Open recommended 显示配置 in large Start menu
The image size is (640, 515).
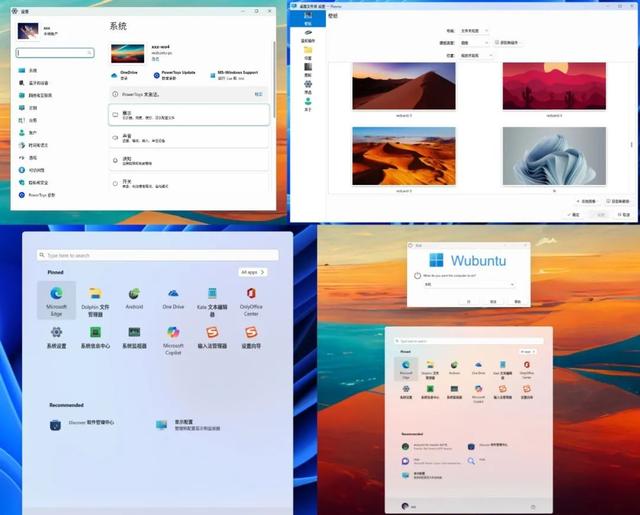click(188, 425)
